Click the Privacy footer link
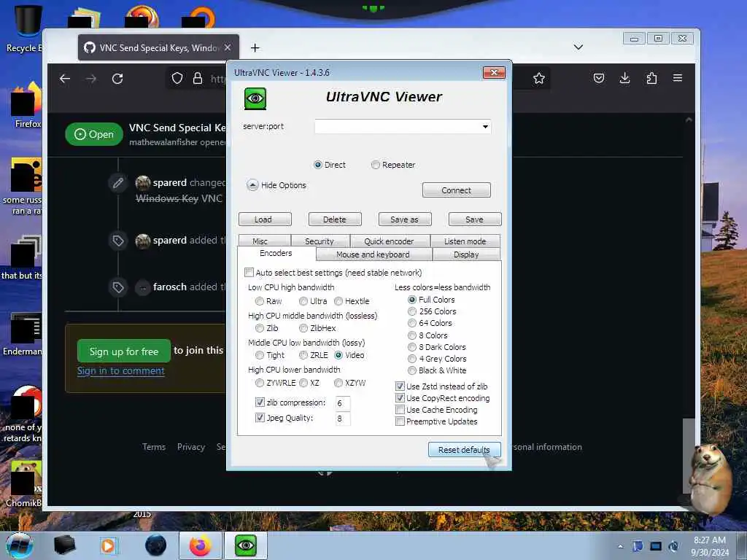Viewport: 747px width, 560px height. tap(191, 447)
